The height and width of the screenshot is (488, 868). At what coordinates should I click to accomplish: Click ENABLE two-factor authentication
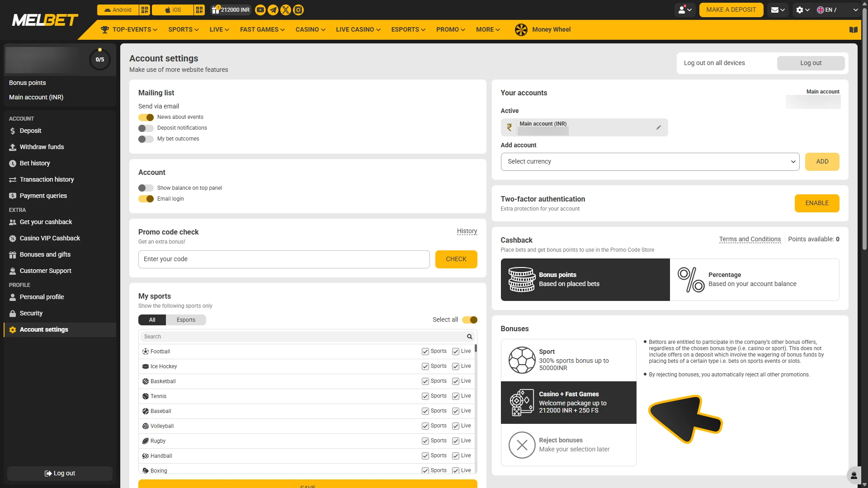(817, 203)
